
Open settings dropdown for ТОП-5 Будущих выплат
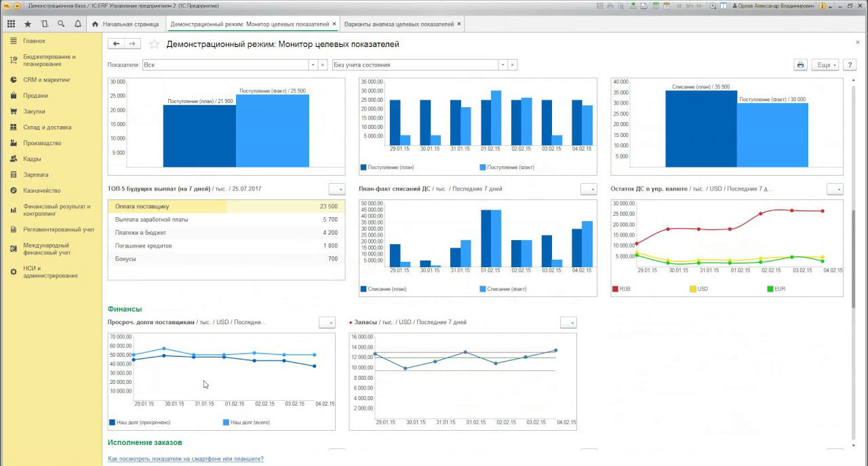tap(337, 189)
